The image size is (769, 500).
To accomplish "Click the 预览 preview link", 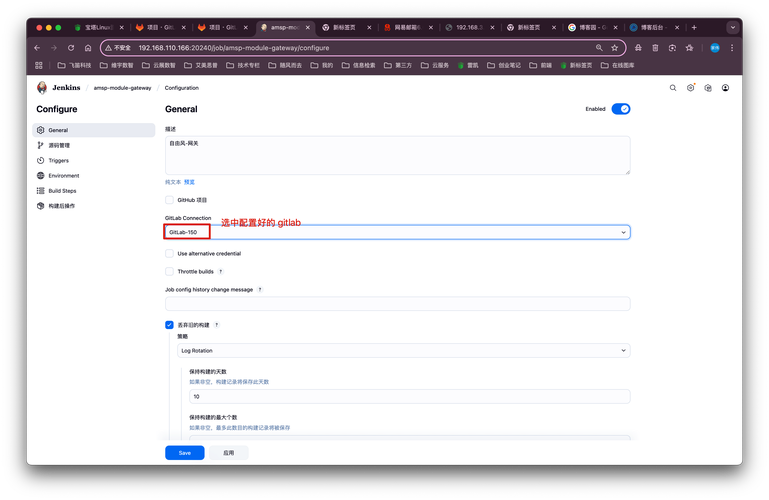I will coord(189,182).
